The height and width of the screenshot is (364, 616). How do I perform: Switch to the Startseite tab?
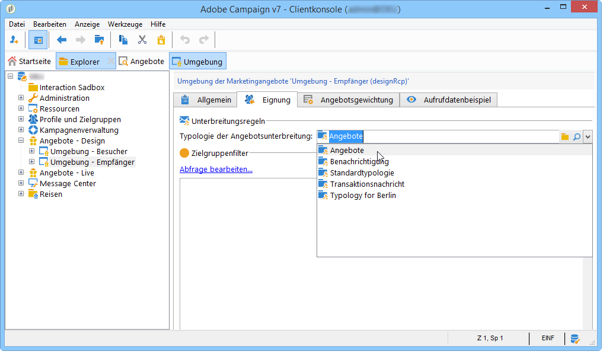[x=30, y=61]
